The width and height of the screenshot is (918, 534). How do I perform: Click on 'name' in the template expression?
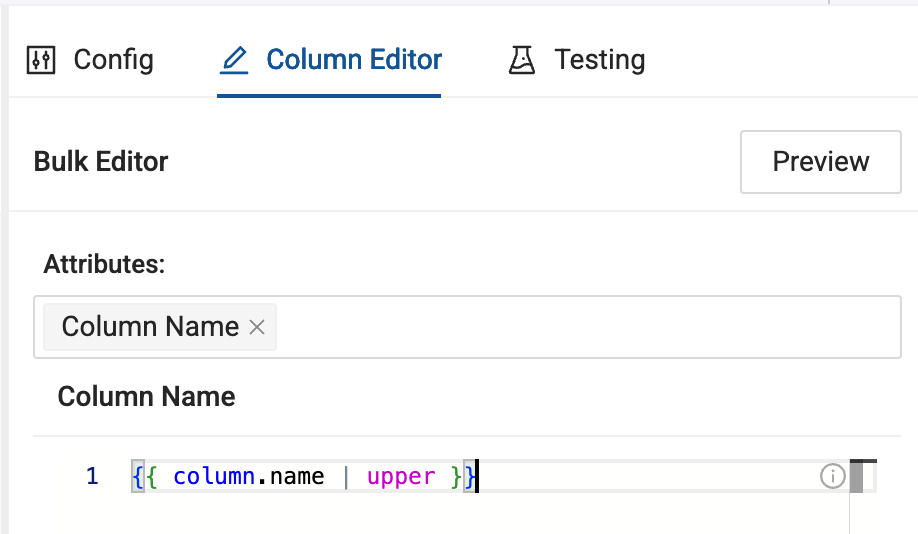tap(295, 477)
